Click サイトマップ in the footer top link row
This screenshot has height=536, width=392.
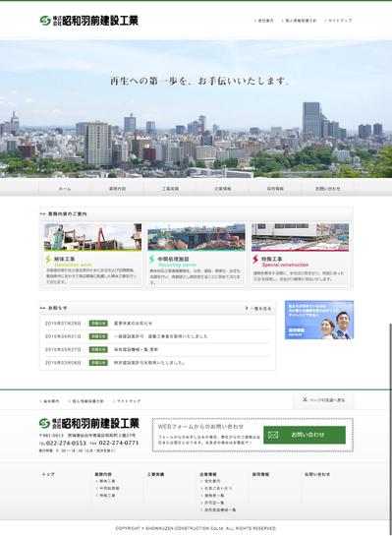pos(129,401)
